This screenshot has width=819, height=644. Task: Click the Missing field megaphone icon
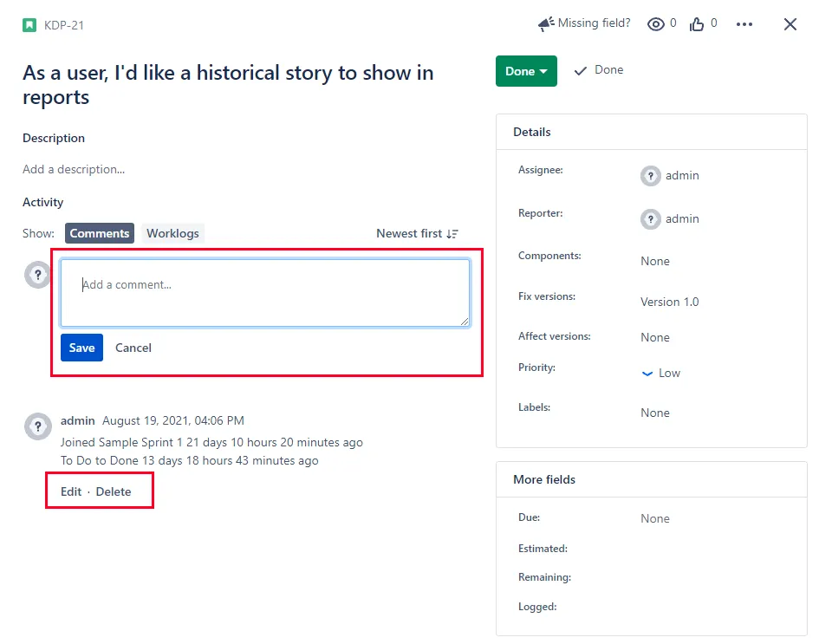(546, 23)
